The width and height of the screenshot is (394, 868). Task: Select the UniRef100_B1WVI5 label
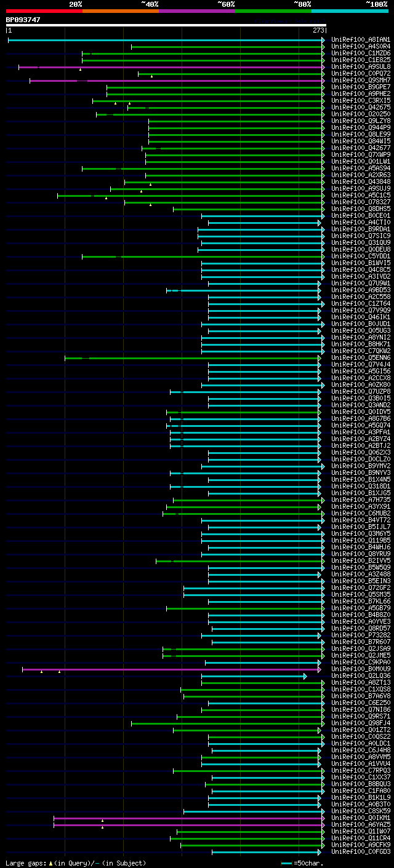(x=361, y=263)
